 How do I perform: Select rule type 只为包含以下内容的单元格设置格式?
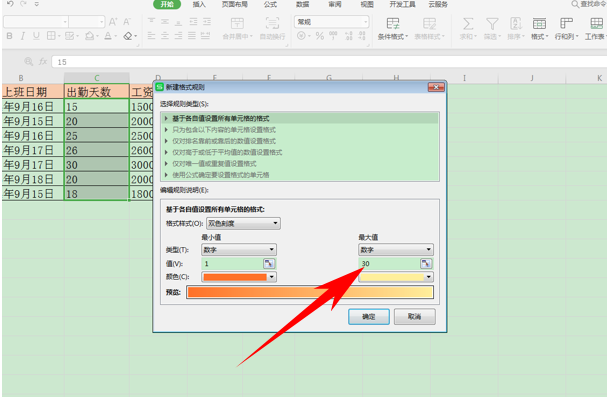[300, 130]
